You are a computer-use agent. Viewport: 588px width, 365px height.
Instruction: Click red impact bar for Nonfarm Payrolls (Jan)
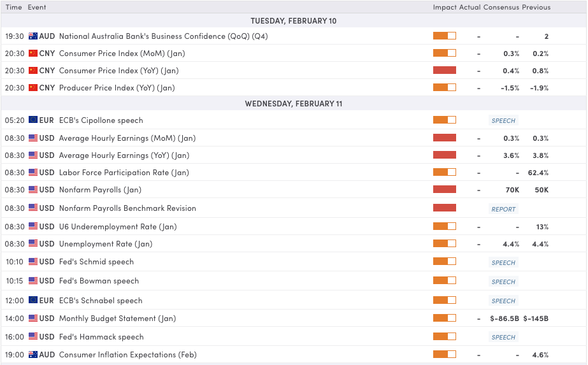point(444,190)
